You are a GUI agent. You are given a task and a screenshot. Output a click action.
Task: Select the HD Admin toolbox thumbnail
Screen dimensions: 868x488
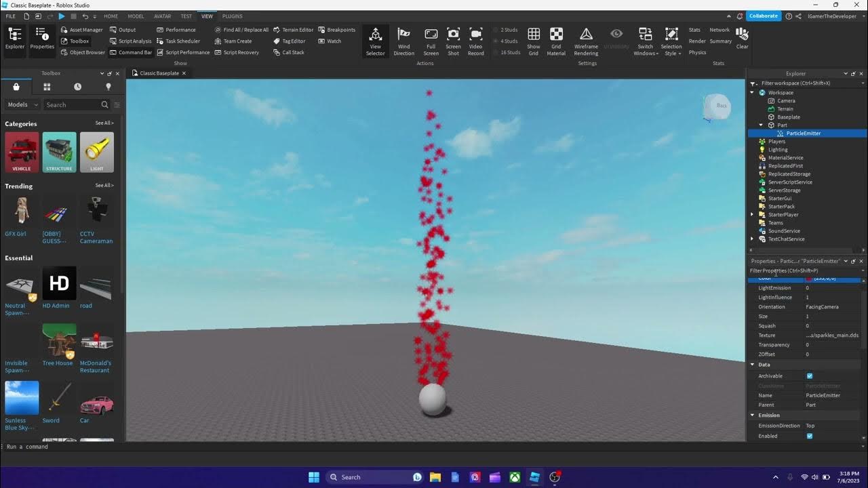tap(59, 283)
